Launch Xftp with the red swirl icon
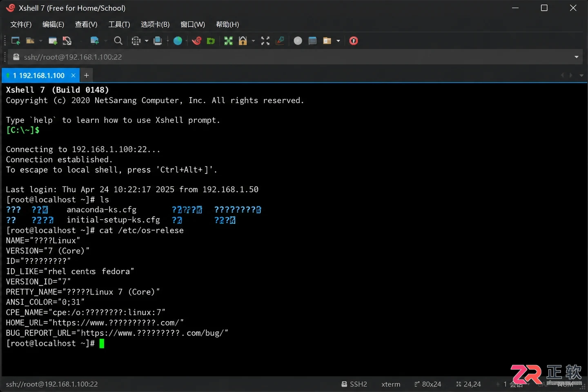This screenshot has width=588, height=392. pyautogui.click(x=197, y=40)
